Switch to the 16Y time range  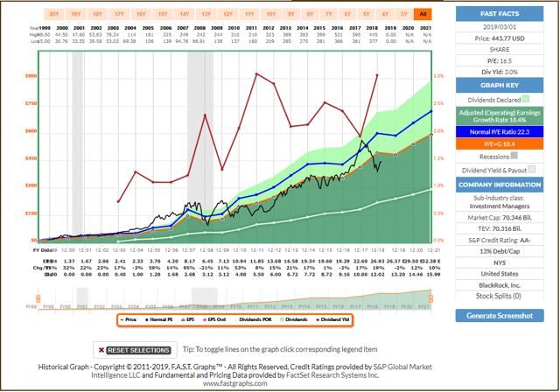coord(141,14)
